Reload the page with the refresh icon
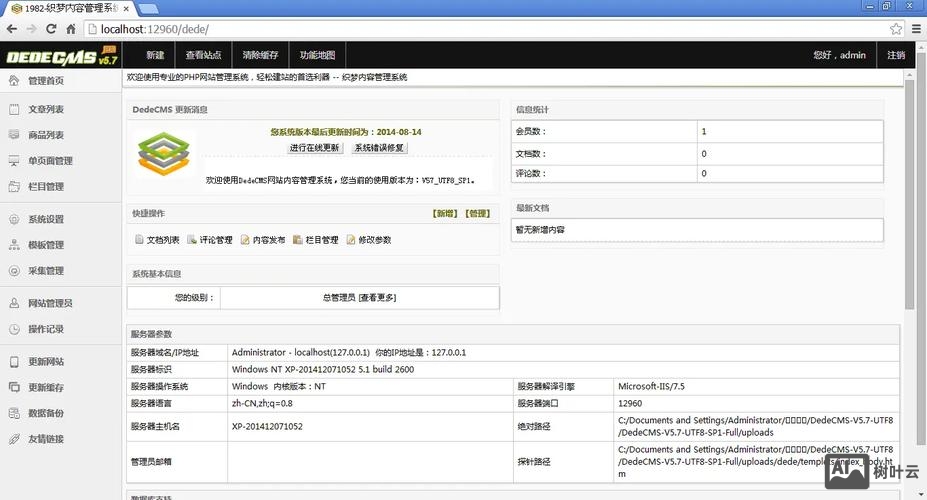 51,29
